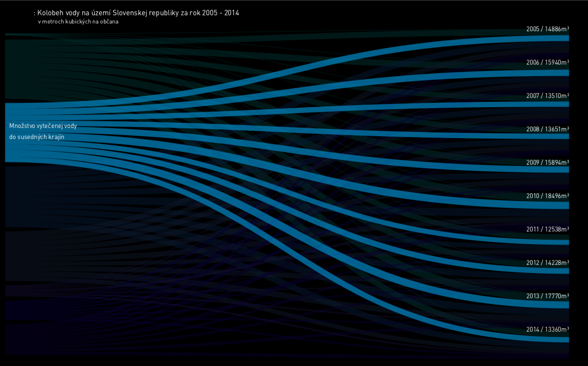The height and width of the screenshot is (366, 588).
Task: Click the bright blue band end under 2007 label
Action: pyautogui.click(x=563, y=104)
